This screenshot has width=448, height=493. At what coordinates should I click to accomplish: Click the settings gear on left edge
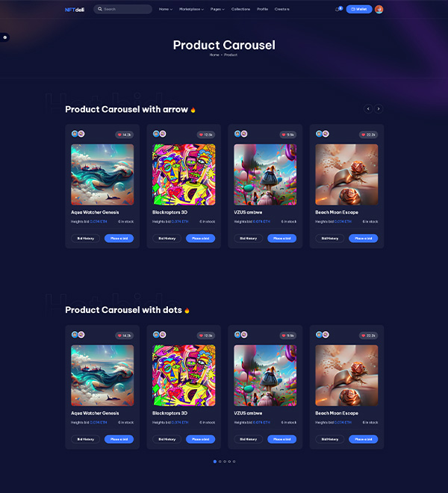[x=4, y=37]
